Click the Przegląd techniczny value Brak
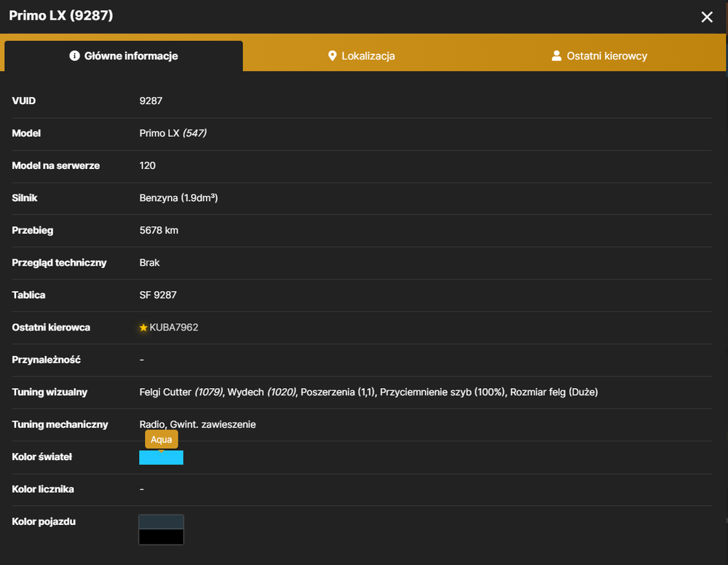 click(x=149, y=263)
